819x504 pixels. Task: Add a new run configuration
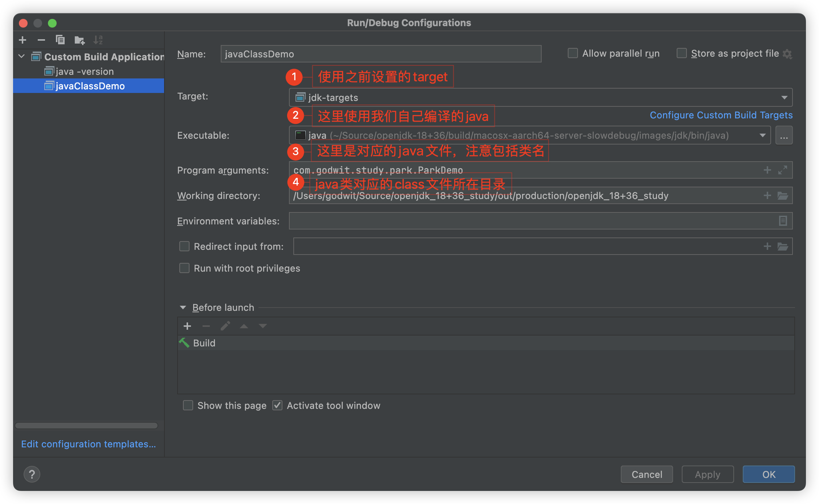click(23, 40)
